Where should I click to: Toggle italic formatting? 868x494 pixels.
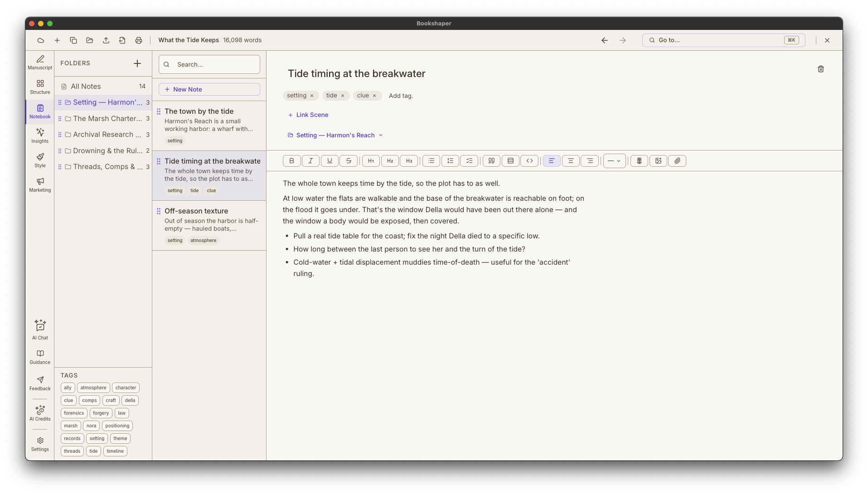[x=310, y=161]
